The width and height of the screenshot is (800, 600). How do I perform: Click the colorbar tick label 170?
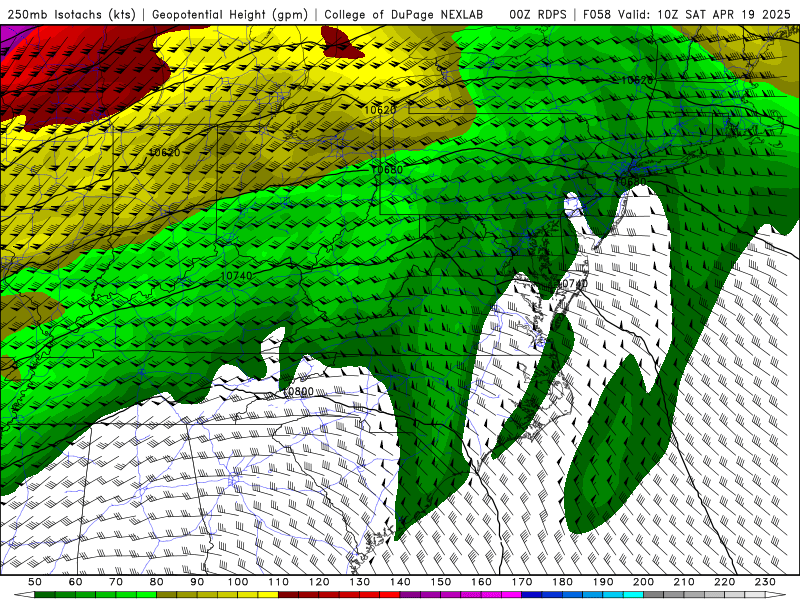pos(522,582)
